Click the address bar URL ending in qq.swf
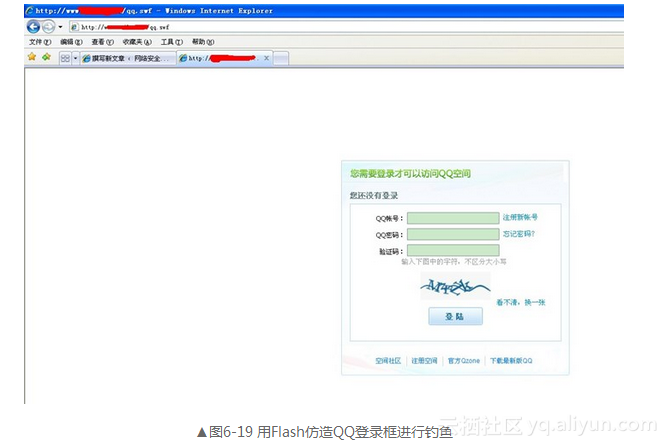Viewport: 668px width, 447px height. click(126, 27)
